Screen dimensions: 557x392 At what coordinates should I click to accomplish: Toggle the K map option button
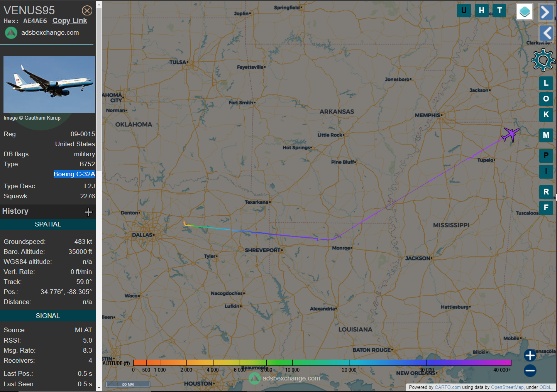[546, 115]
